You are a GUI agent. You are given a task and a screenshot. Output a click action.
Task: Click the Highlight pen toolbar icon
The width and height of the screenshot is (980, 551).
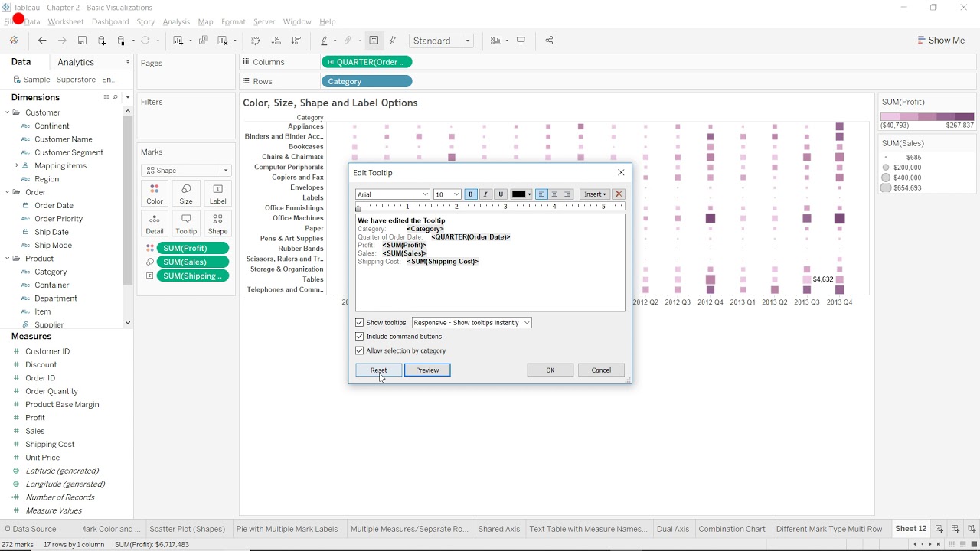325,41
